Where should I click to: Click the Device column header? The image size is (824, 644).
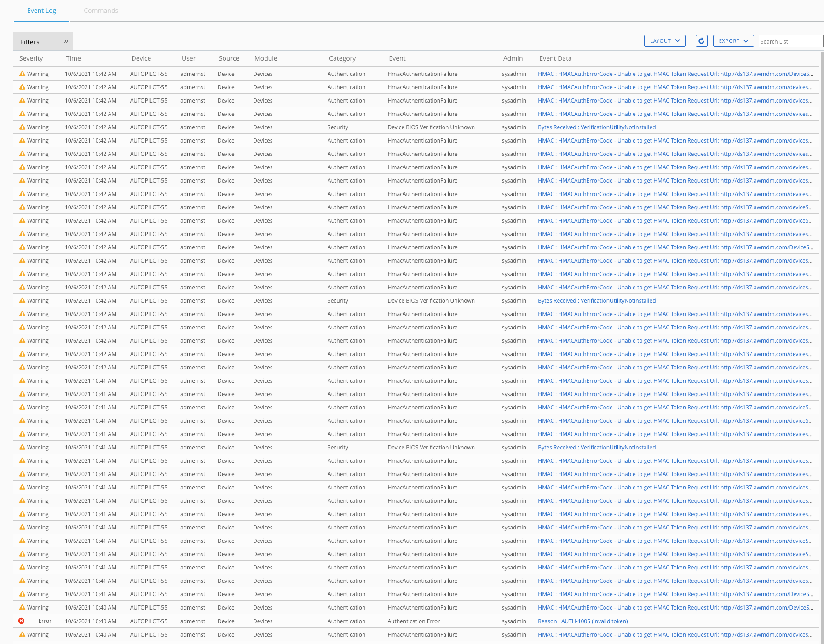pos(141,58)
